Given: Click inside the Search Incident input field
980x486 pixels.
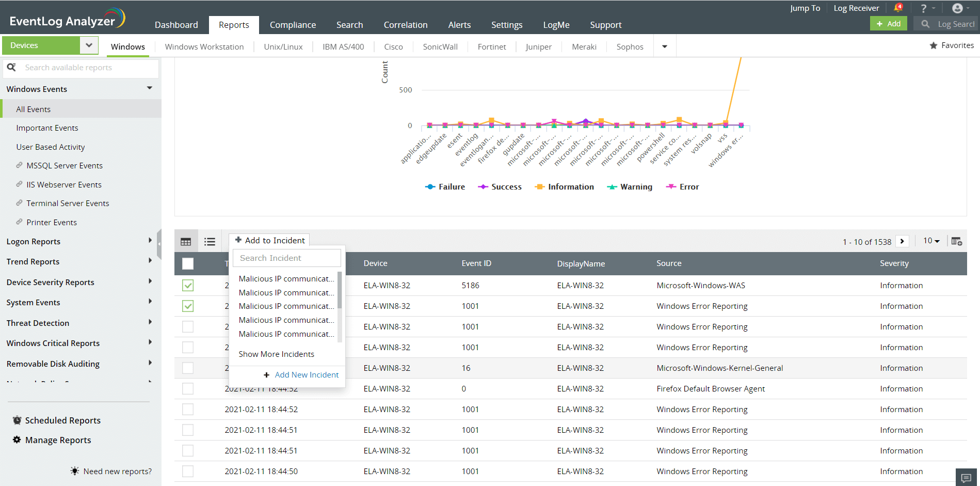Looking at the screenshot, I should tap(286, 258).
